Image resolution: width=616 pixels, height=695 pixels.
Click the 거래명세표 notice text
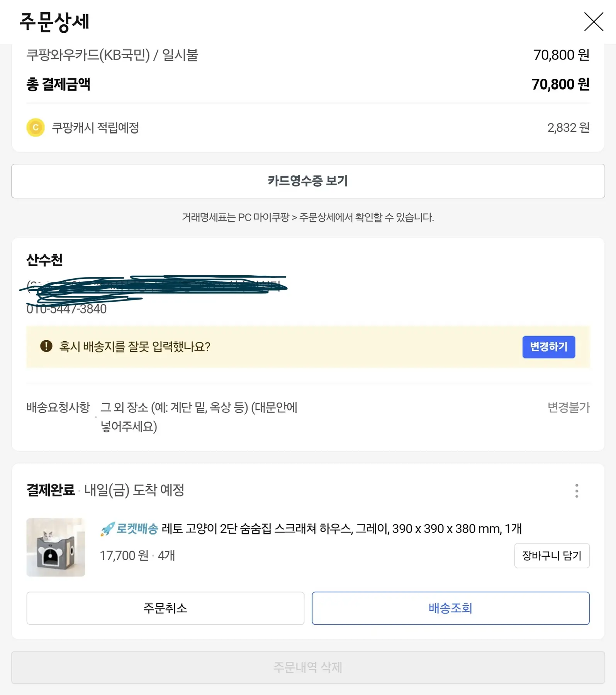coord(308,217)
